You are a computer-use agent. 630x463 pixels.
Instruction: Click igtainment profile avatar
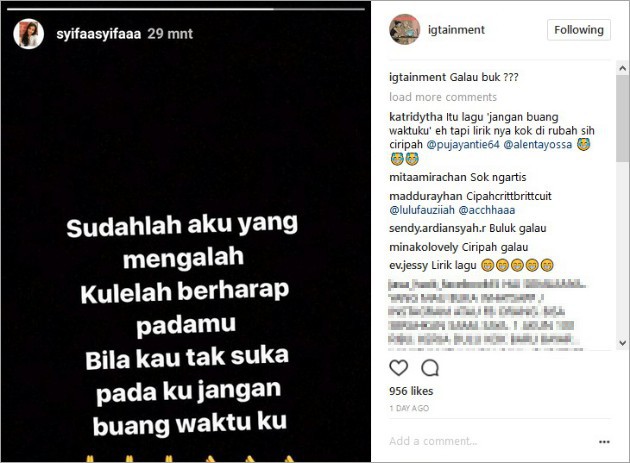coord(404,29)
